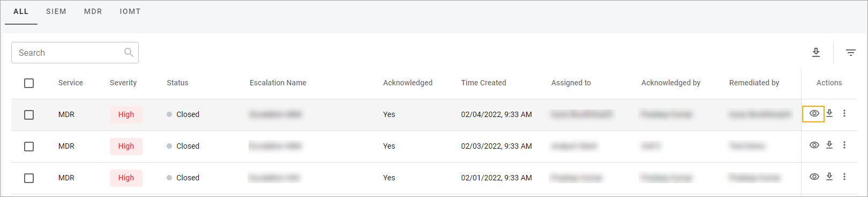Click the magnifier icon in Search box
This screenshot has width=868, height=197.
(129, 53)
